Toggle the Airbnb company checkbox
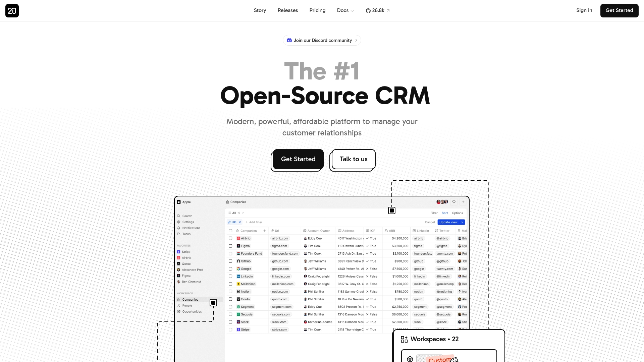This screenshot has height=362, width=644. tap(230, 238)
